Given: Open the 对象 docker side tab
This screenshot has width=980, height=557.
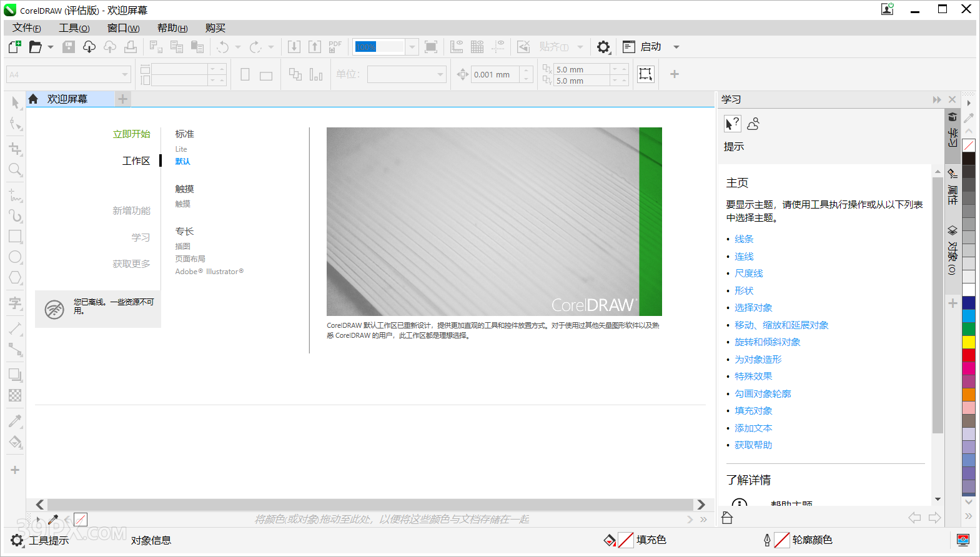Looking at the screenshot, I should click(953, 250).
